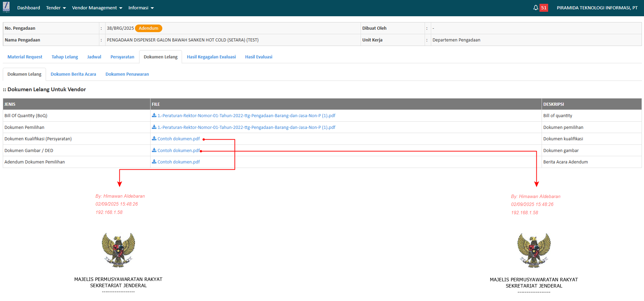
Task: Open the Hasil Evaluasi tab
Action: [x=258, y=57]
